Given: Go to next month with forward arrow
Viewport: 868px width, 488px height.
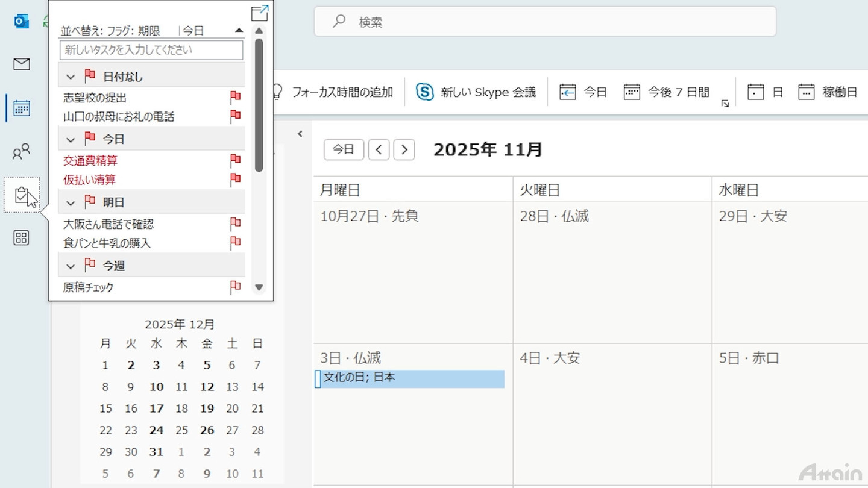Looking at the screenshot, I should (x=404, y=149).
